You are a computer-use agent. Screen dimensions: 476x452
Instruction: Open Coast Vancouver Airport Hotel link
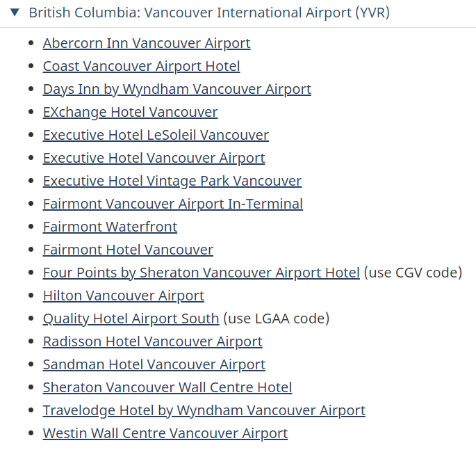[x=142, y=66]
